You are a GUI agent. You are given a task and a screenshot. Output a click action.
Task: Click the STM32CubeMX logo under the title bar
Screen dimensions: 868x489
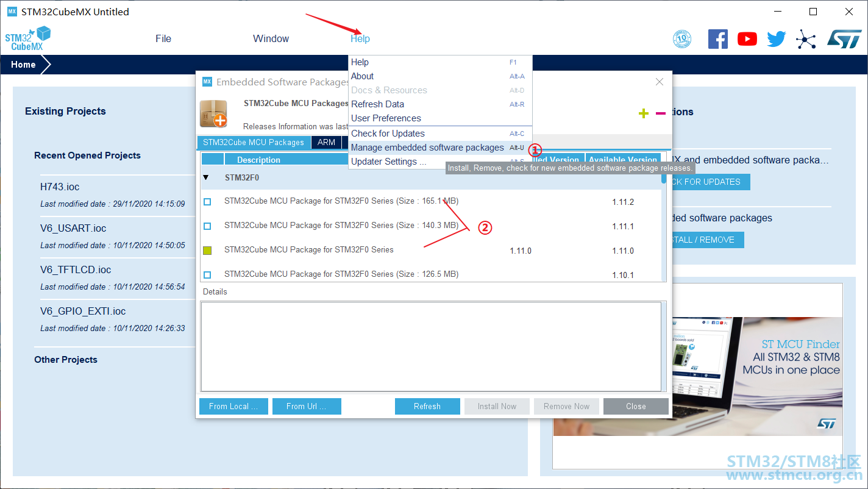(27, 38)
